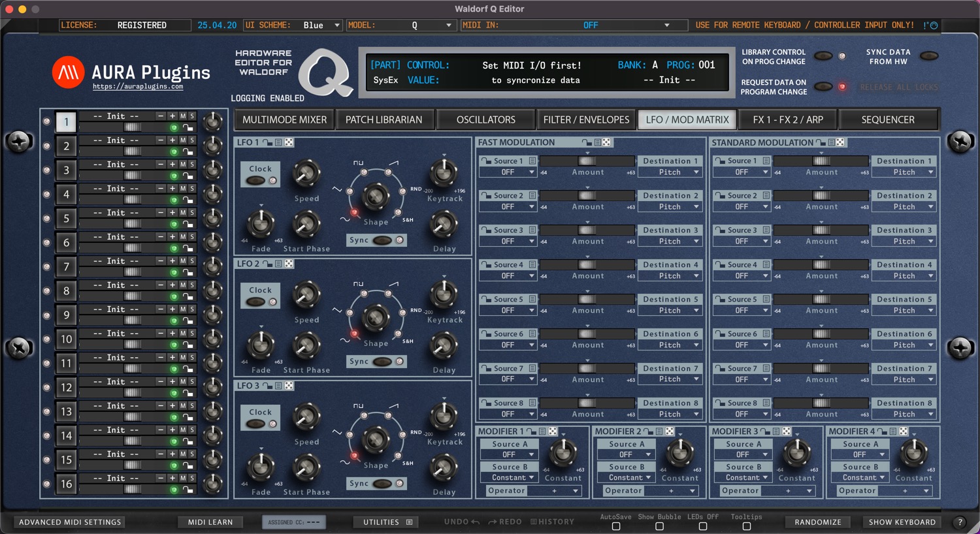Switch to the Patch Librarian tab

(x=384, y=119)
